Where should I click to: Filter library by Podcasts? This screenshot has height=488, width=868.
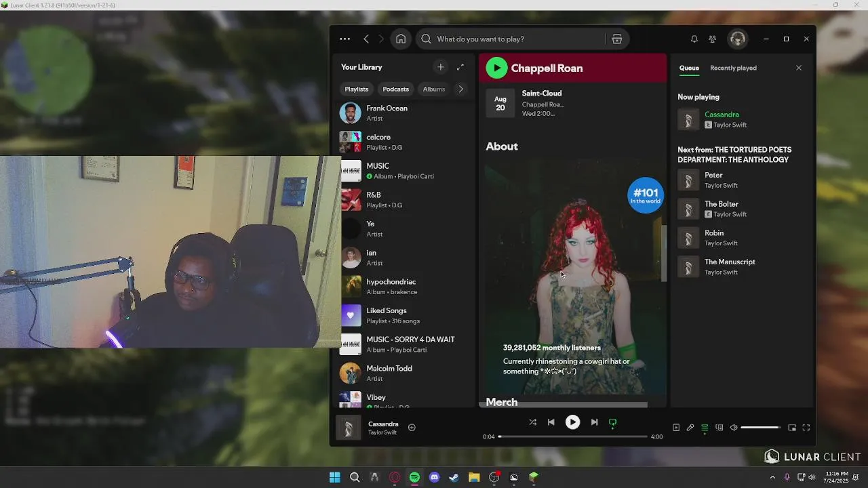click(x=395, y=89)
